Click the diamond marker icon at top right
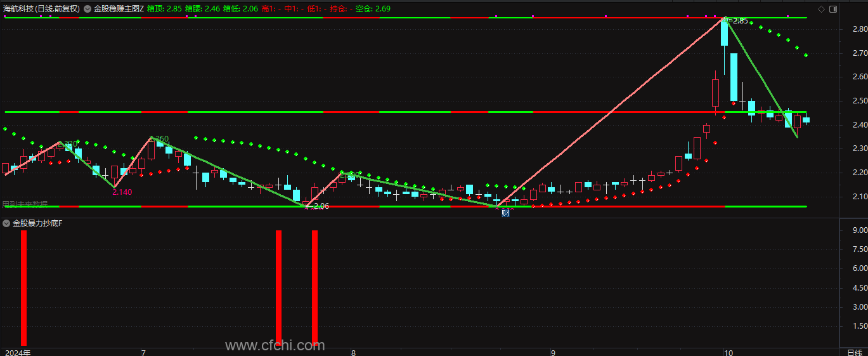 tap(821, 9)
